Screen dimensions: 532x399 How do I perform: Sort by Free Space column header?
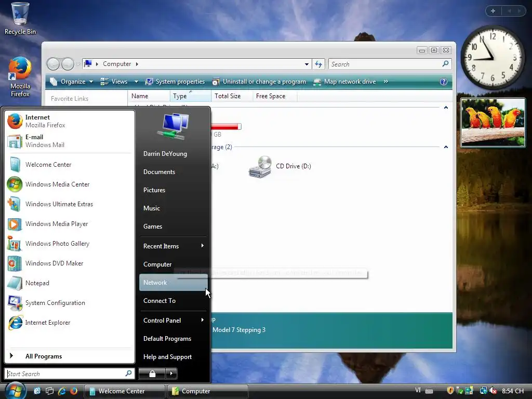pos(274,96)
